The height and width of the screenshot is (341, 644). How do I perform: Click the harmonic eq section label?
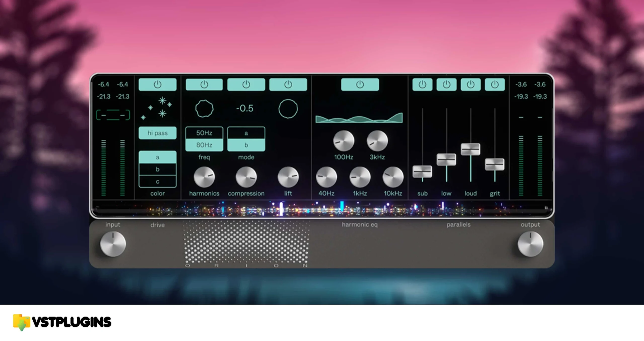tap(359, 224)
